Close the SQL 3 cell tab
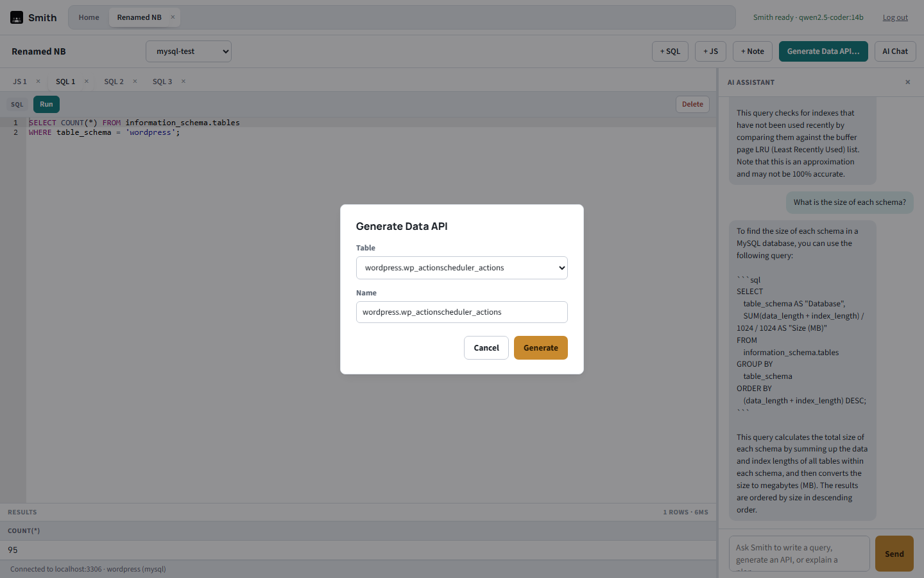The width and height of the screenshot is (924, 578). 184,82
